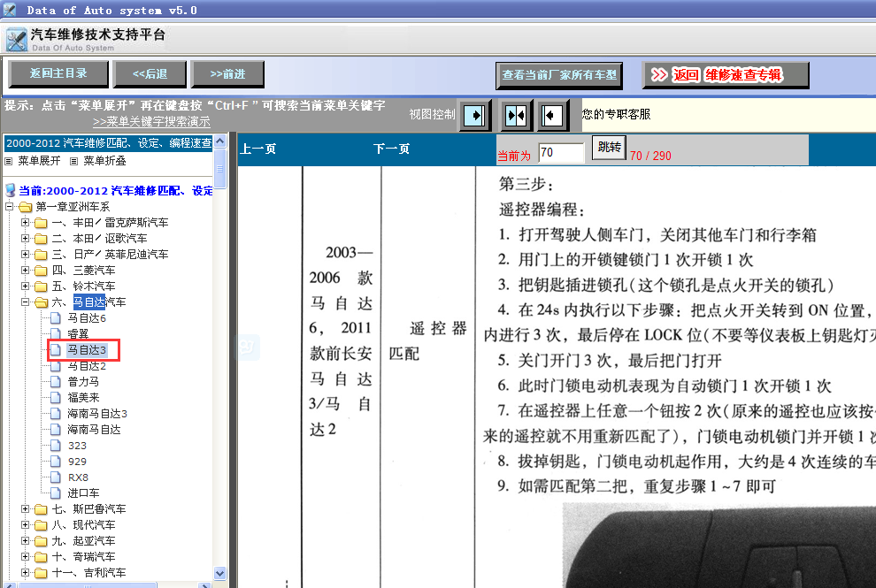Click document icon beside 马自达6
876x588 pixels.
(x=56, y=318)
